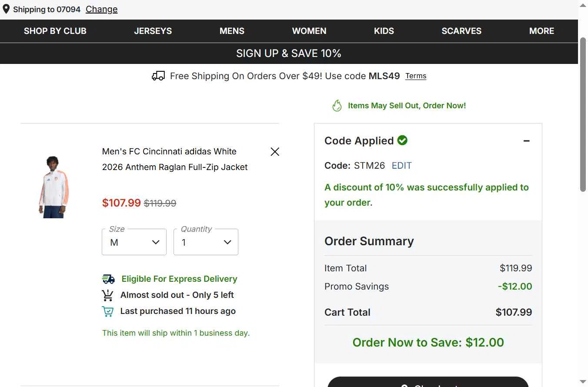Click the MLS49 code text
This screenshot has height=387, width=588.
pos(384,76)
